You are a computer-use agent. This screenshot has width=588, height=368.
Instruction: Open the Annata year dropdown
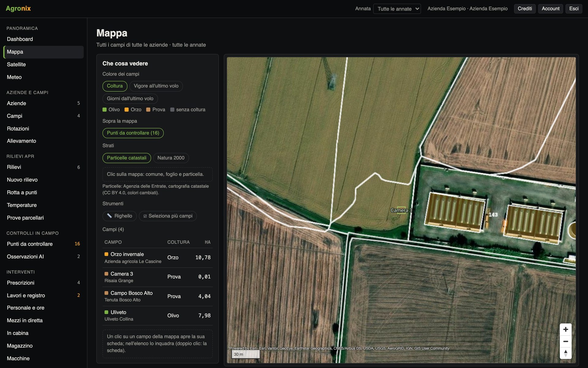(397, 9)
